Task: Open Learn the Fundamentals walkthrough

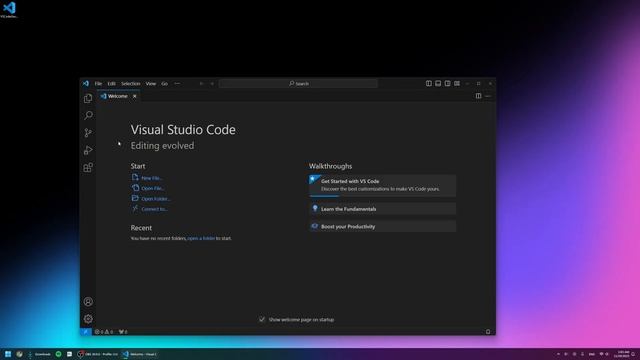Action: tap(382, 209)
